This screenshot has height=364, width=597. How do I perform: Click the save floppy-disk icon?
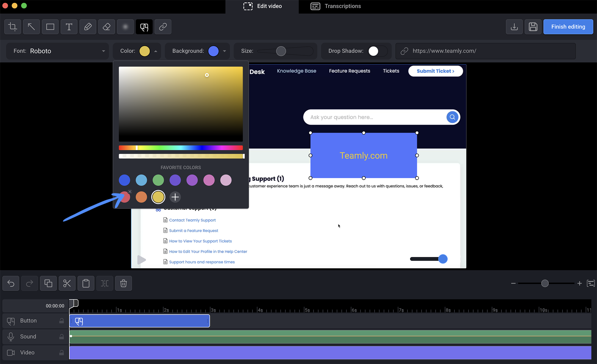pyautogui.click(x=533, y=27)
